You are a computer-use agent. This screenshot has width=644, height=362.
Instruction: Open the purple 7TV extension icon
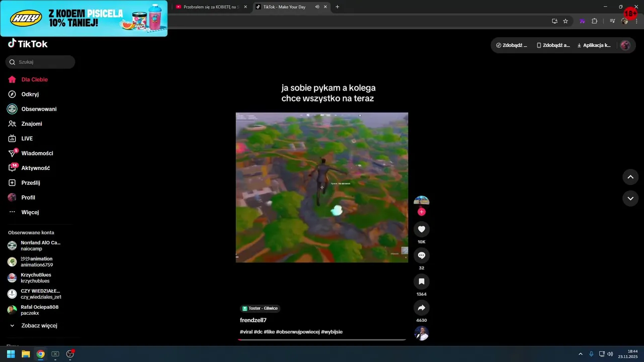[x=582, y=21]
